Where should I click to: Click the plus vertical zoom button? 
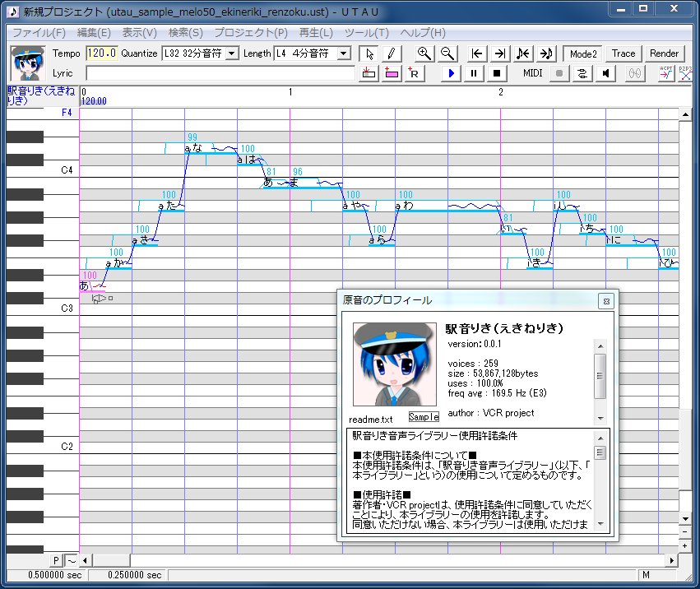[685, 545]
